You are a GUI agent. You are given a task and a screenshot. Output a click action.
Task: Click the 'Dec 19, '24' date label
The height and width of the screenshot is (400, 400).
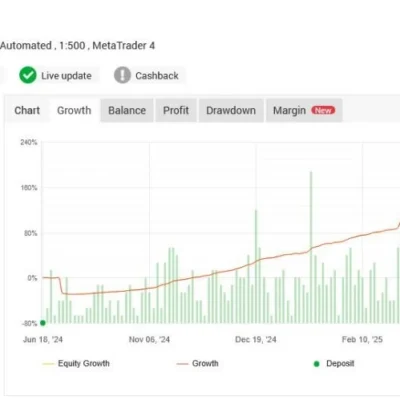click(x=256, y=339)
